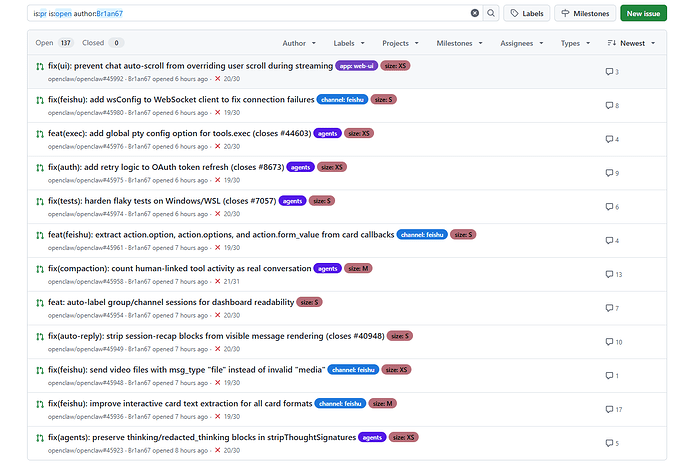Open PR preserving thinking blocks in stripThoughtSignatures
Screen dimensions: 690x463
click(202, 437)
